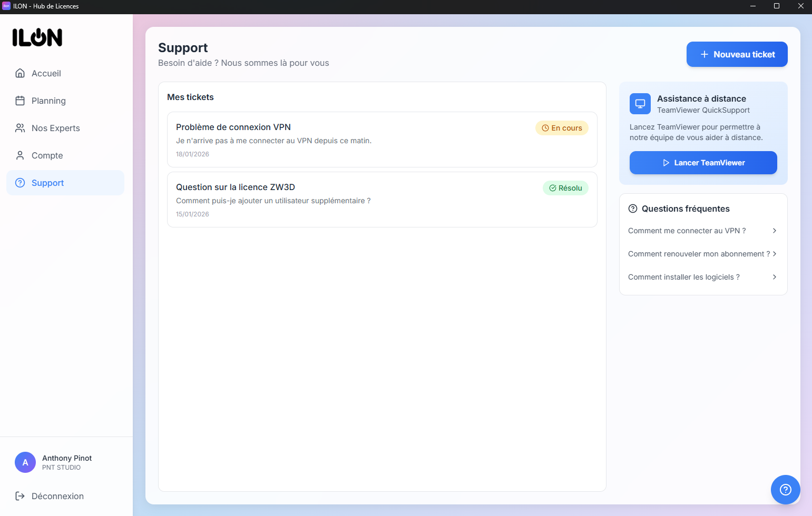Click the Résolu status badge
812x516 pixels.
tap(565, 188)
